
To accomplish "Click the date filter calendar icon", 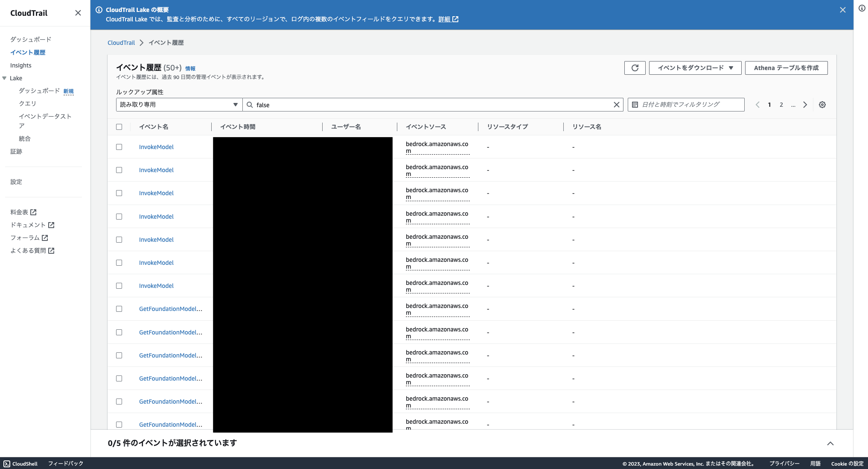I will pyautogui.click(x=635, y=105).
